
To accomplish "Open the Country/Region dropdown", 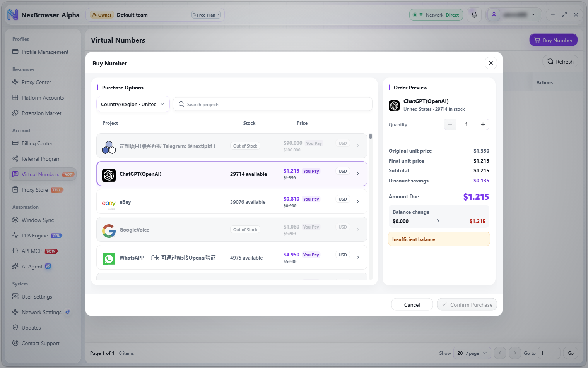I will (133, 104).
